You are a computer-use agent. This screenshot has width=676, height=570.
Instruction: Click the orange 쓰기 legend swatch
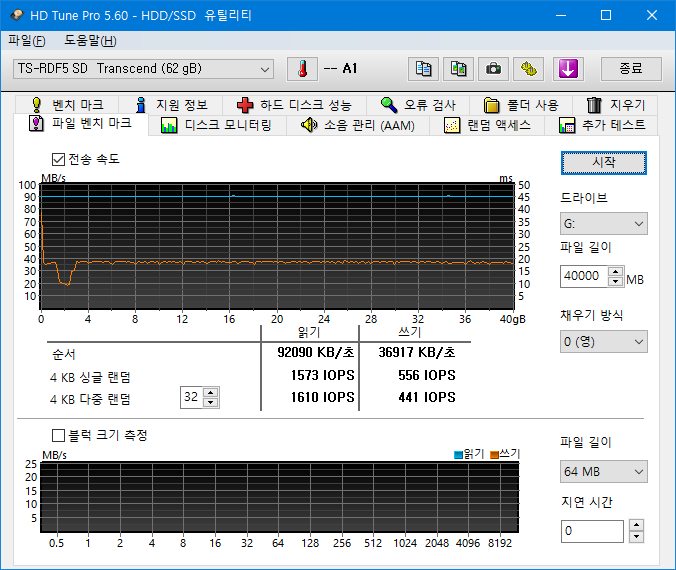[494, 454]
